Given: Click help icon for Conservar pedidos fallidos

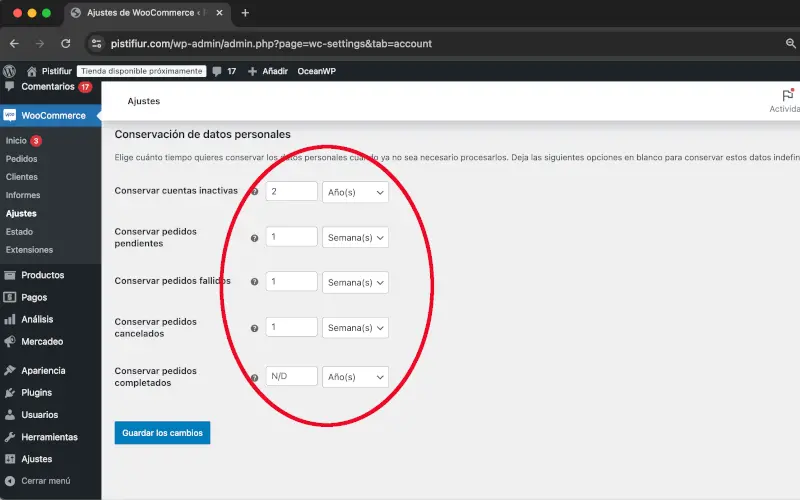Looking at the screenshot, I should (254, 282).
